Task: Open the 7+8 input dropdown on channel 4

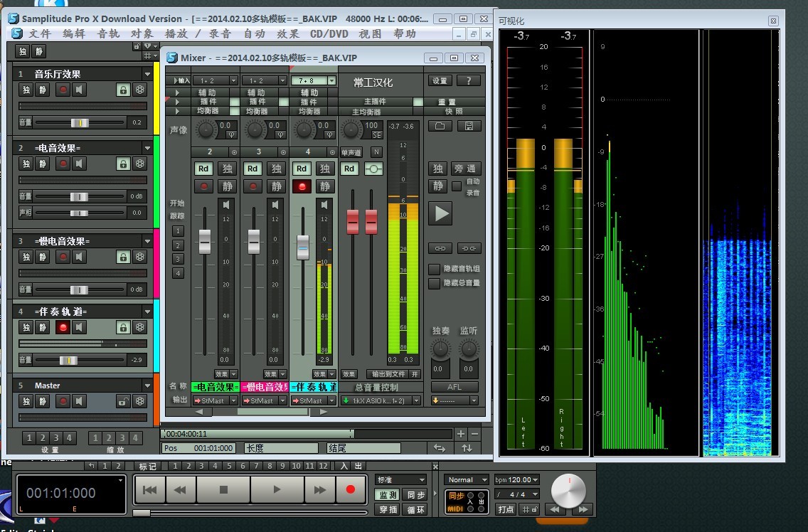Action: click(x=331, y=81)
